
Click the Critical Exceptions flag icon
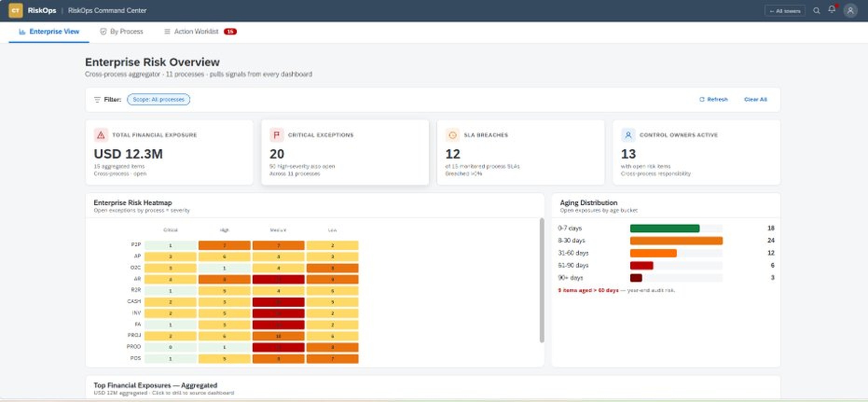276,135
